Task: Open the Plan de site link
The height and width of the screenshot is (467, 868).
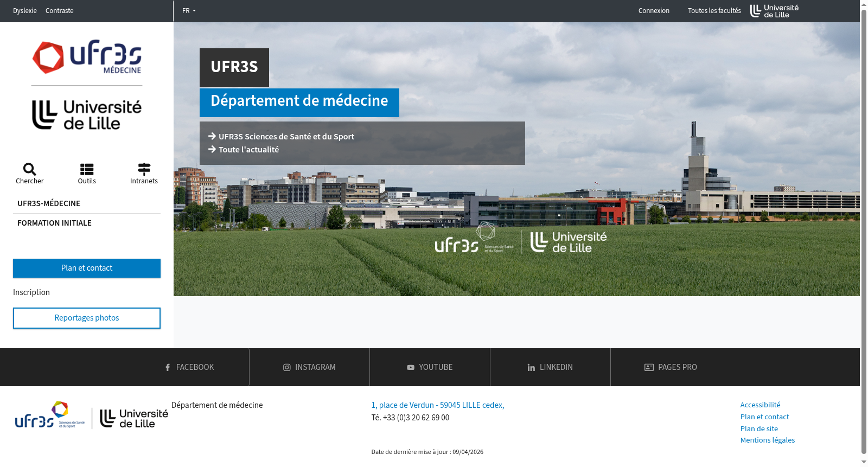Action: [x=759, y=428]
